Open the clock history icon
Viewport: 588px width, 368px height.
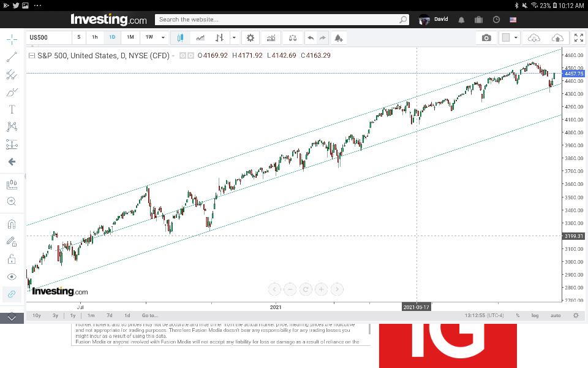point(496,20)
